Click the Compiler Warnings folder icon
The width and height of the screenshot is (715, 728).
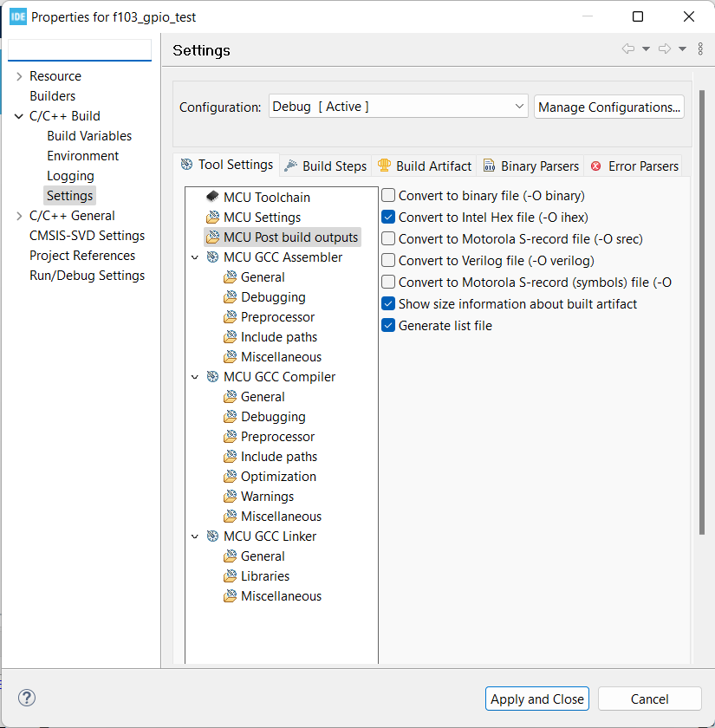tap(230, 497)
